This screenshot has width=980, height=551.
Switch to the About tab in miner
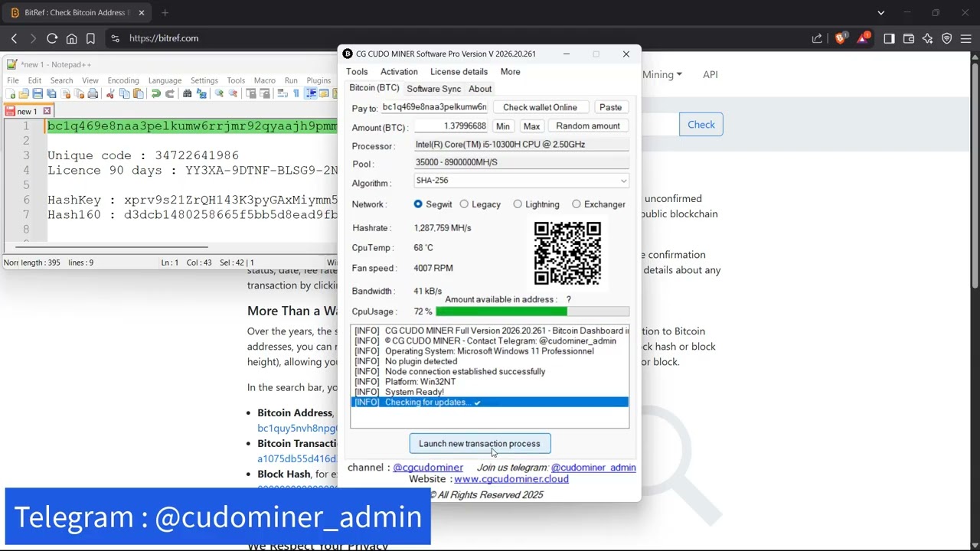(x=480, y=89)
